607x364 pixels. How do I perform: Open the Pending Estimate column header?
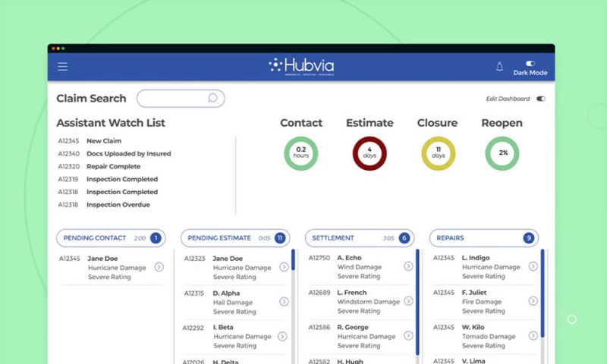click(x=235, y=238)
